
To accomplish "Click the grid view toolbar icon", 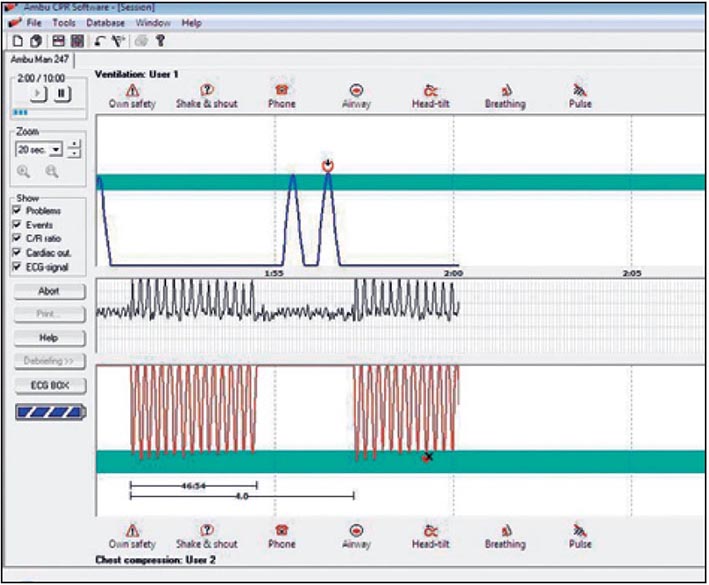I will point(77,41).
